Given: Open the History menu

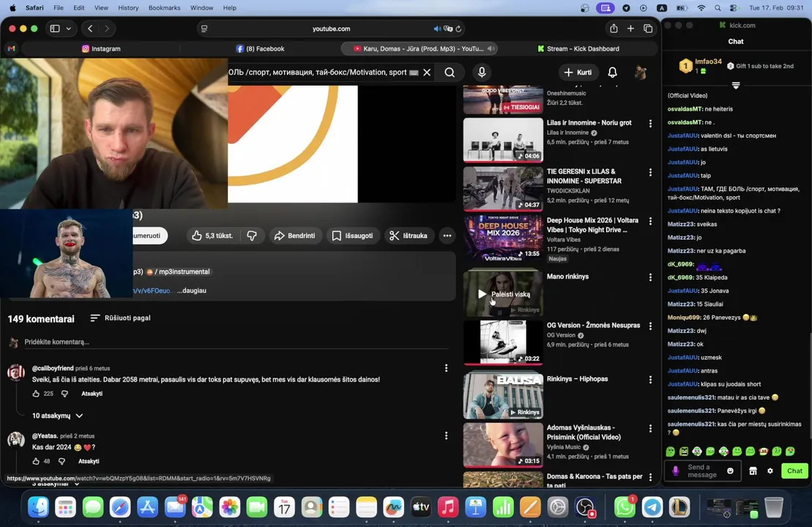Looking at the screenshot, I should (128, 8).
